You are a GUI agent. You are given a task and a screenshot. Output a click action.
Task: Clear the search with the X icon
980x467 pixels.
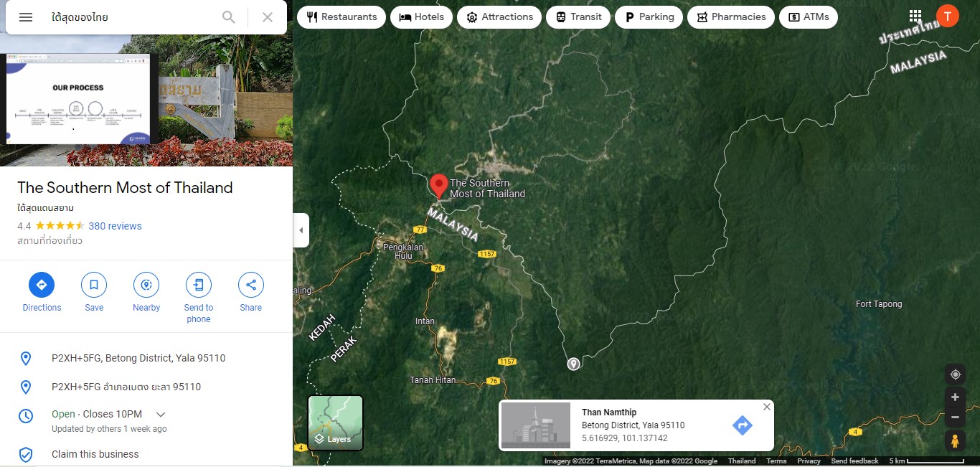tap(268, 17)
